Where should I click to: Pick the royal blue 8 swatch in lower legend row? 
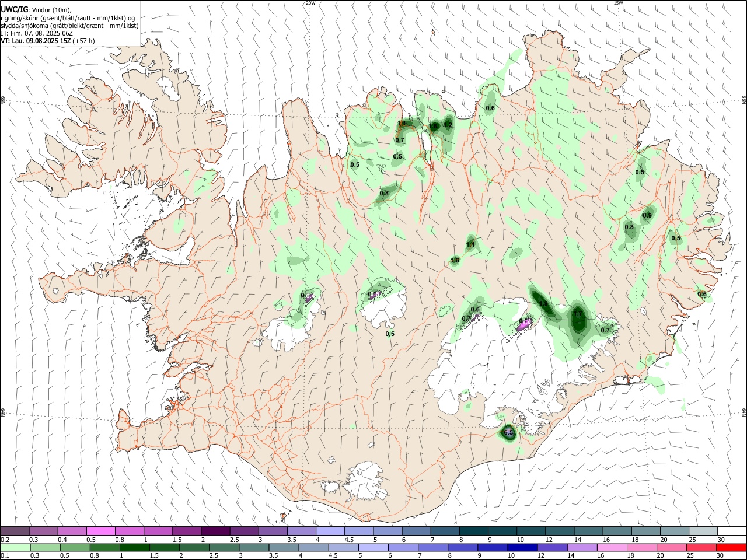tap(462, 547)
